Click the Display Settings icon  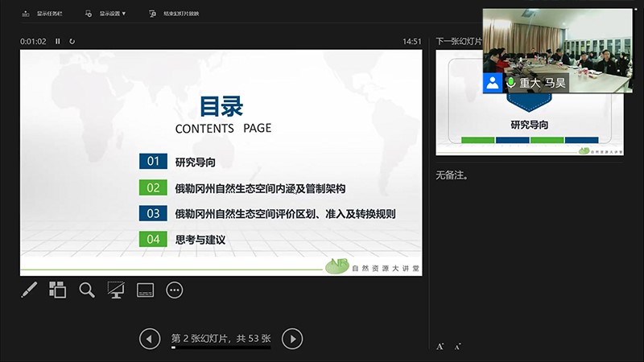tap(89, 14)
